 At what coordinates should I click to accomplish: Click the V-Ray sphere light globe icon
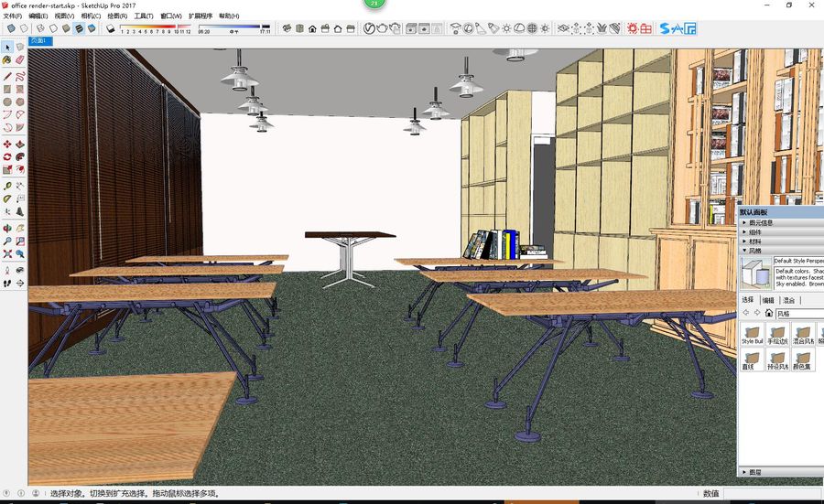pyautogui.click(x=532, y=28)
